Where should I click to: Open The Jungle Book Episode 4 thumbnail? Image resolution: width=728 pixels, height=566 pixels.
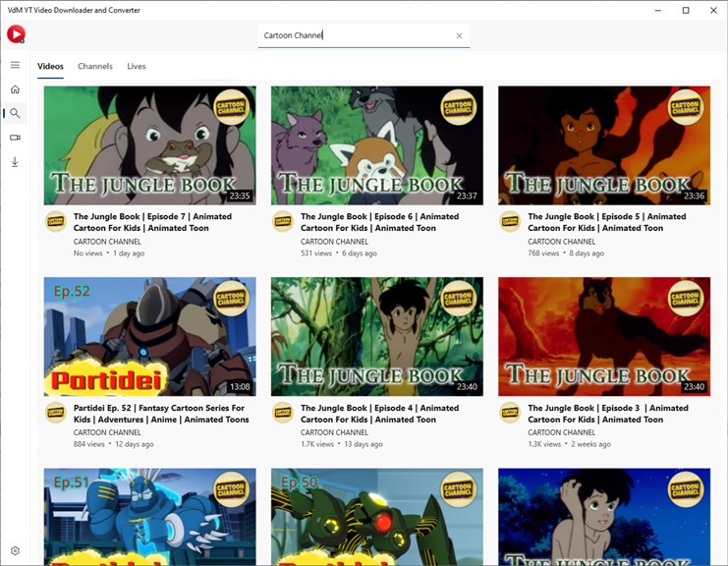pyautogui.click(x=377, y=337)
